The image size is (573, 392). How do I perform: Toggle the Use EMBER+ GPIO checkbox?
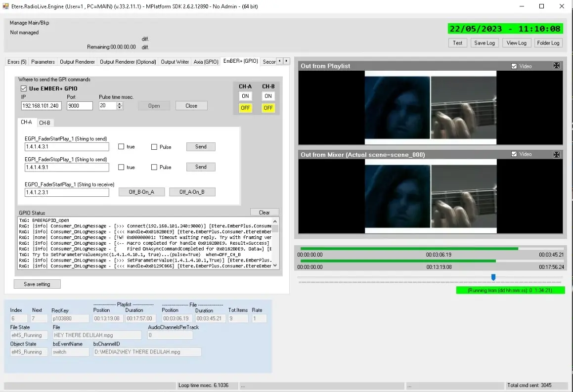point(23,88)
